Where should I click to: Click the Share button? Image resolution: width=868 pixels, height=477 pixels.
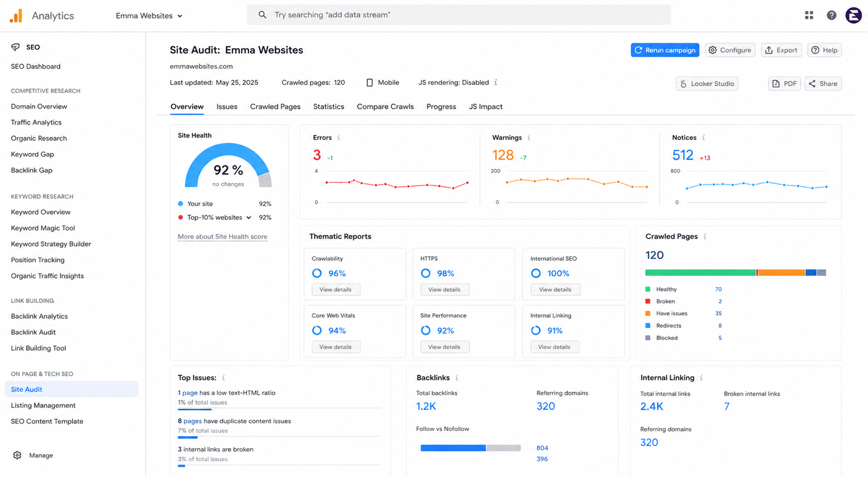point(823,83)
